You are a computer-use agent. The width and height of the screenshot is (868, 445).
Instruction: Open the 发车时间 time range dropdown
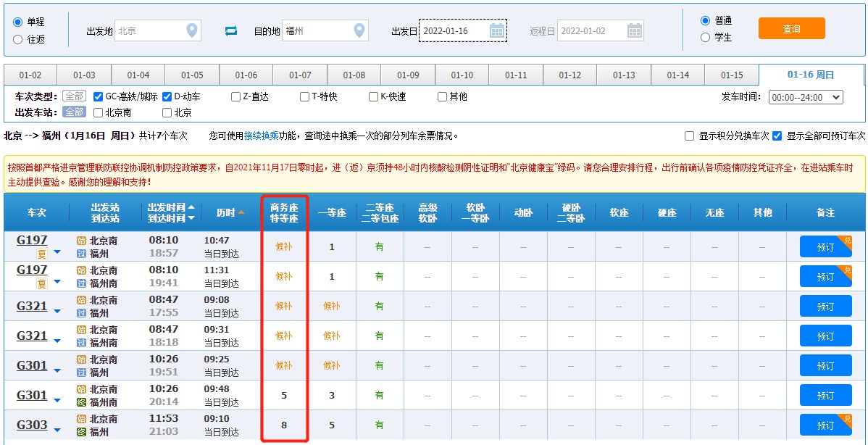pos(806,97)
